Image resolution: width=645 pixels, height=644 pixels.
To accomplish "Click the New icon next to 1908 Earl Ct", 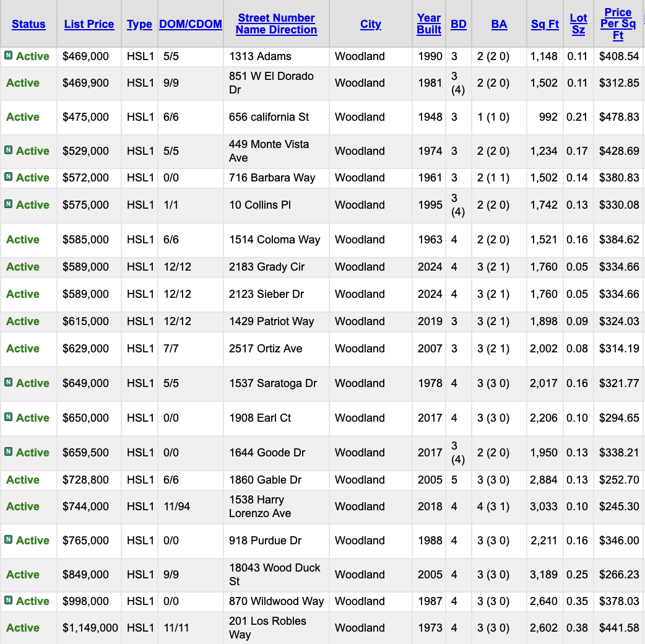I will click(x=8, y=417).
